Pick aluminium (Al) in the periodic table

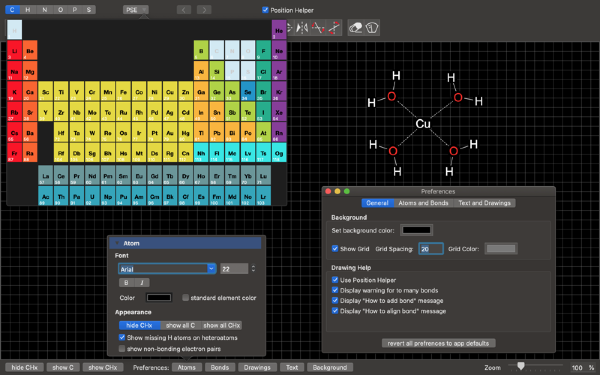click(201, 71)
